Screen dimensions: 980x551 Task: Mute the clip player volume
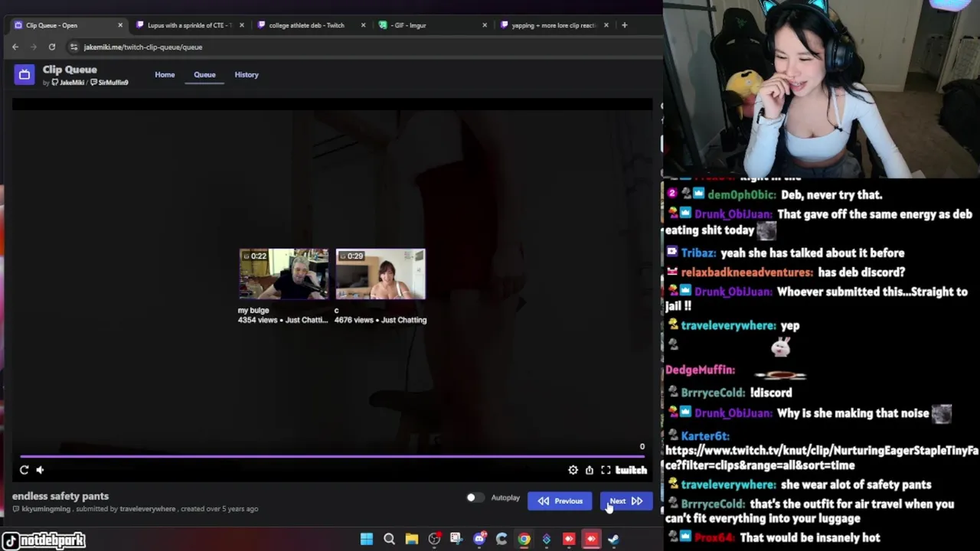(x=41, y=470)
